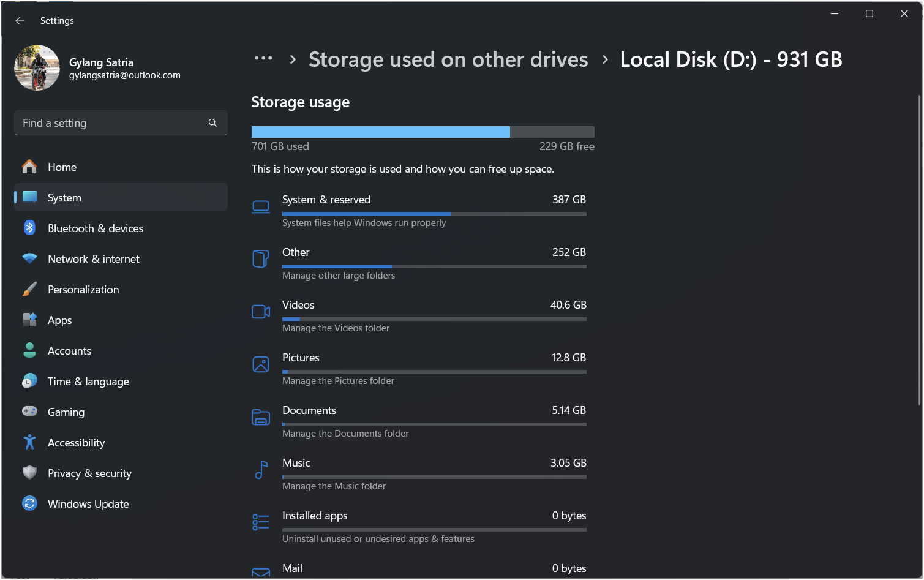Open the Home settings page
This screenshot has width=924, height=580.
121,167
